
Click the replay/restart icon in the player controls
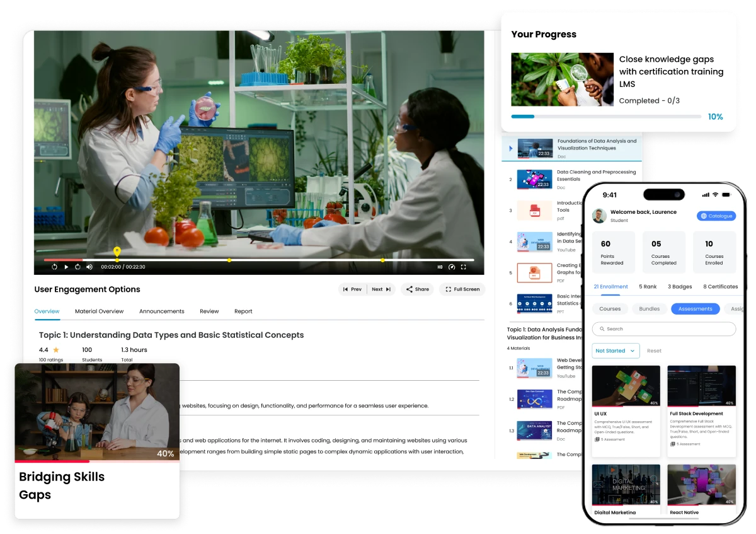[55, 267]
